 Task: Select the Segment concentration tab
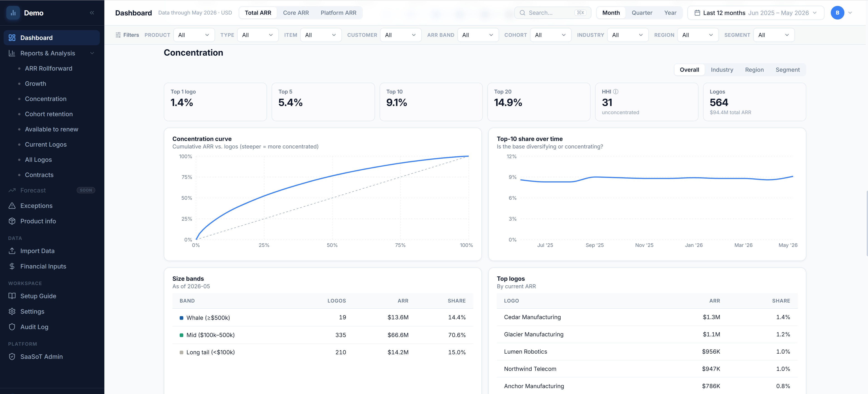pyautogui.click(x=787, y=70)
